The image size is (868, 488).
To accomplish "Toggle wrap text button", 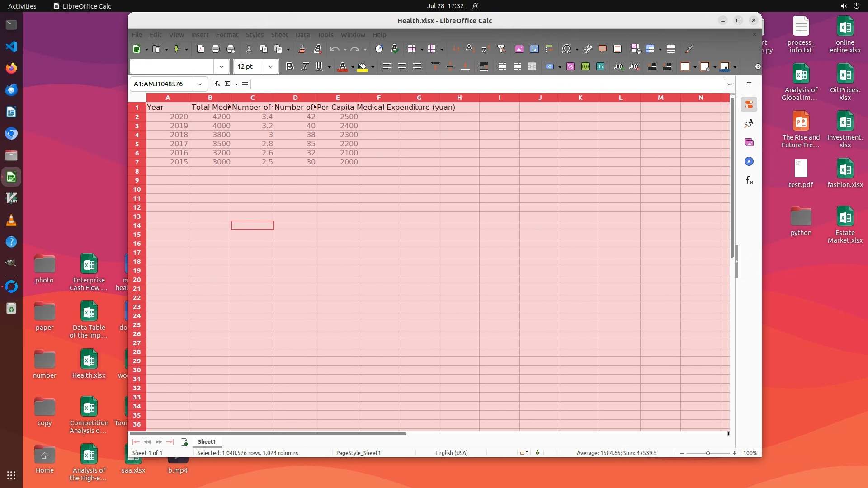I will (483, 67).
